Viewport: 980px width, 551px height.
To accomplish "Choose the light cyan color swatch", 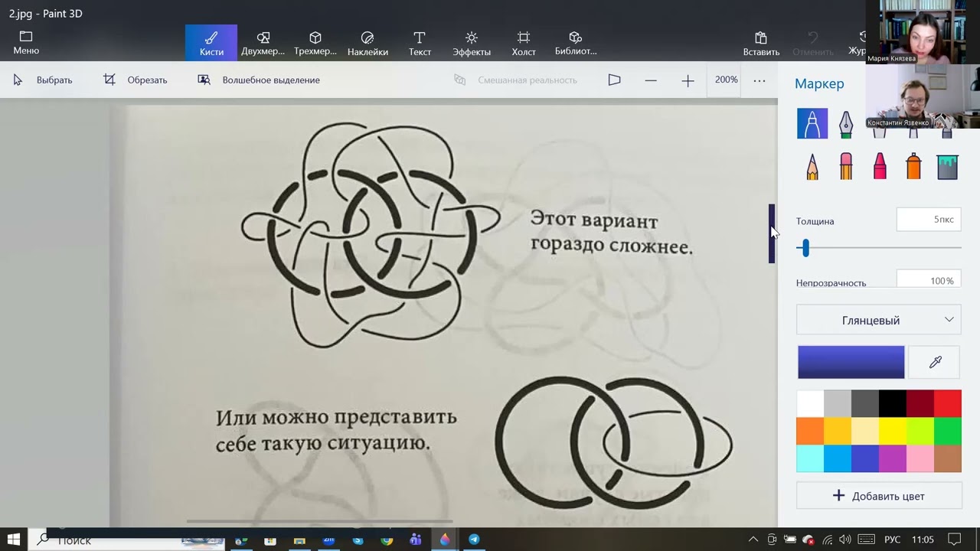I will point(810,458).
